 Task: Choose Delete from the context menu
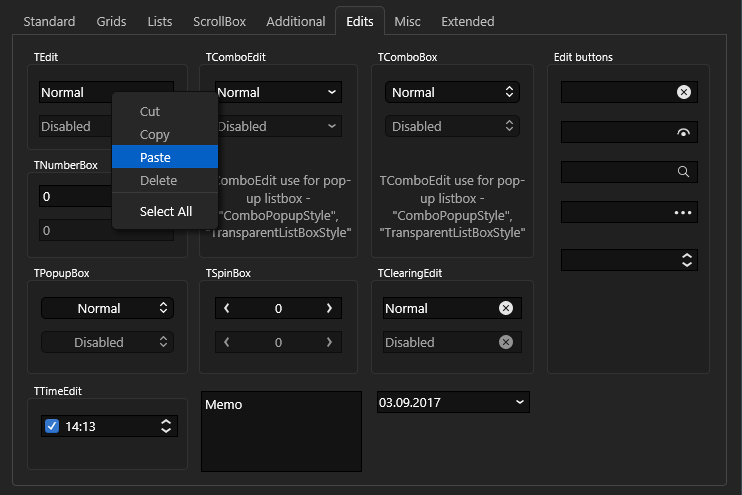coord(165,180)
